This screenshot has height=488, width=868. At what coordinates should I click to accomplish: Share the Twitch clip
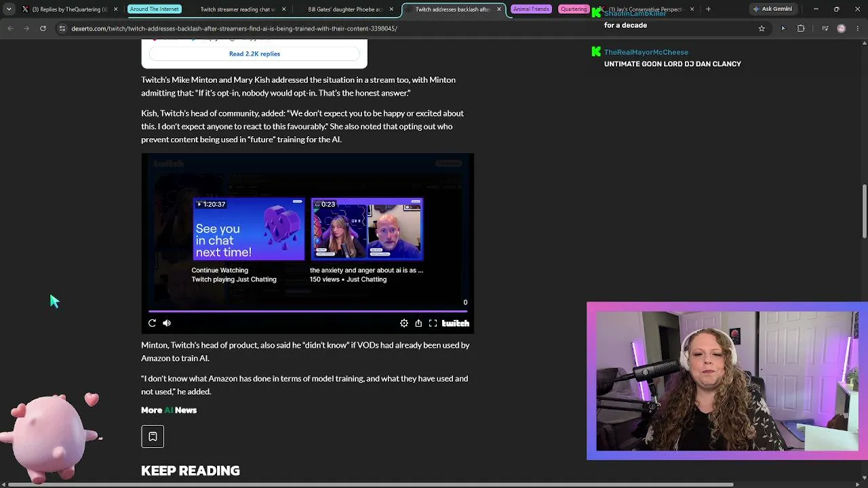(x=418, y=323)
